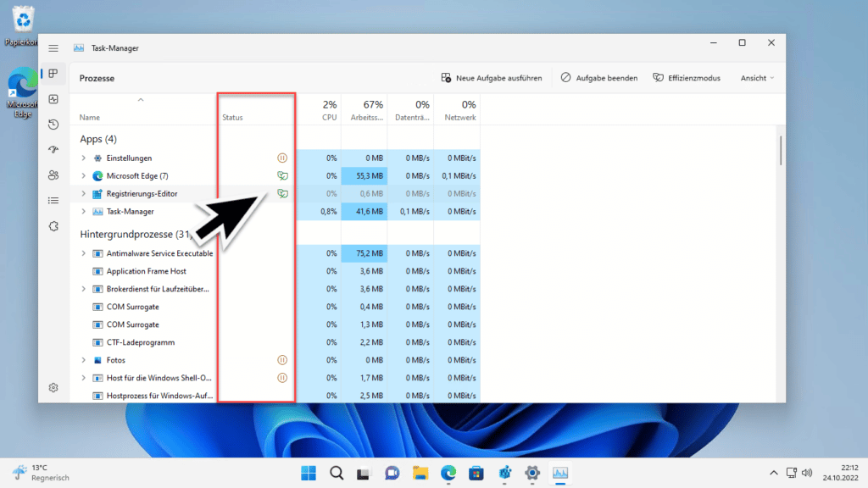Open Task View from taskbar
Screen dimensions: 868x488
click(x=363, y=473)
